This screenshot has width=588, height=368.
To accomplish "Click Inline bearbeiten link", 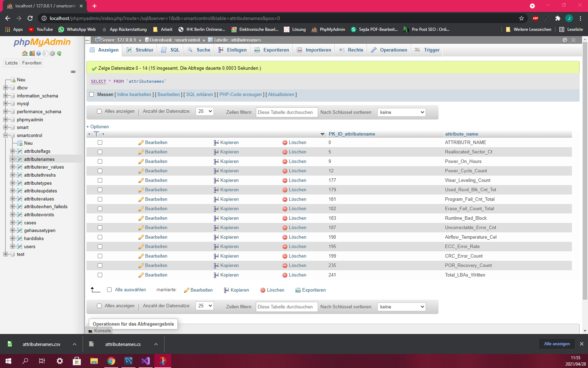I will coord(134,95).
